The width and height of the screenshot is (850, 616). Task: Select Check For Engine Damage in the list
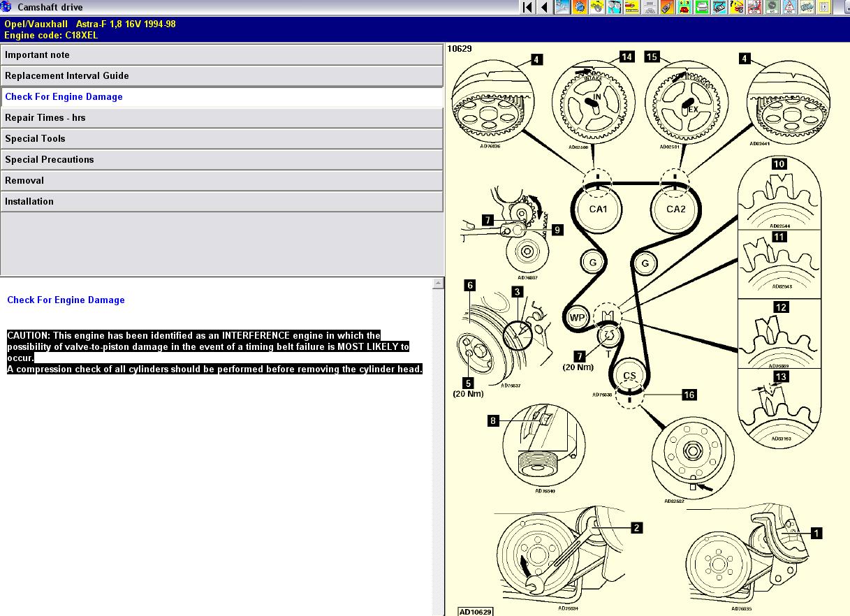pos(221,97)
